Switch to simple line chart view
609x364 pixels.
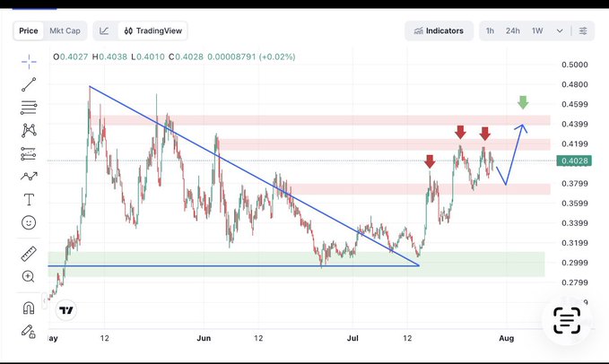tap(104, 30)
